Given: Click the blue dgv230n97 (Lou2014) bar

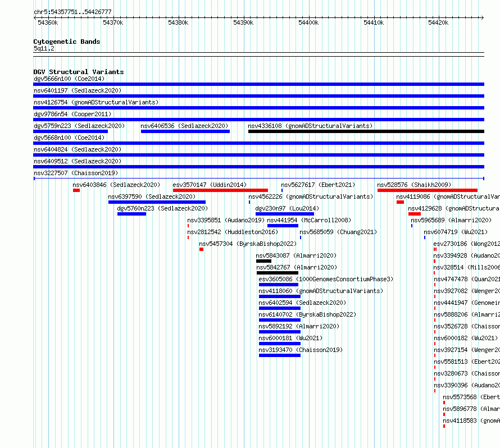Looking at the screenshot, I should coord(285,214).
